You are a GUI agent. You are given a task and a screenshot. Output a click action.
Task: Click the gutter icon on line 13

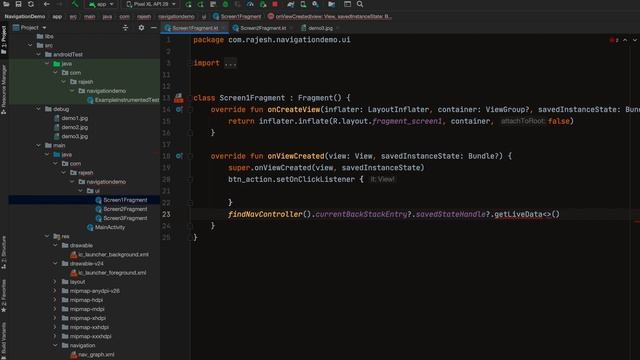pyautogui.click(x=179, y=98)
